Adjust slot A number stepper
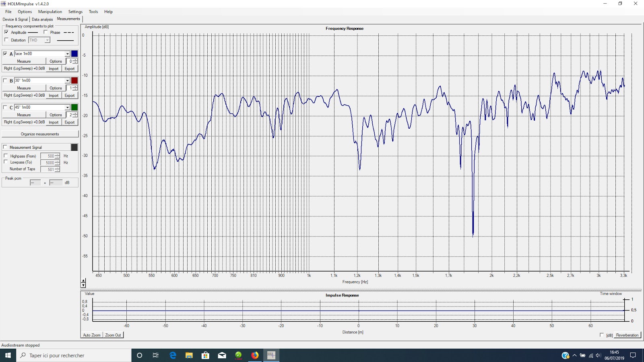 [75, 61]
